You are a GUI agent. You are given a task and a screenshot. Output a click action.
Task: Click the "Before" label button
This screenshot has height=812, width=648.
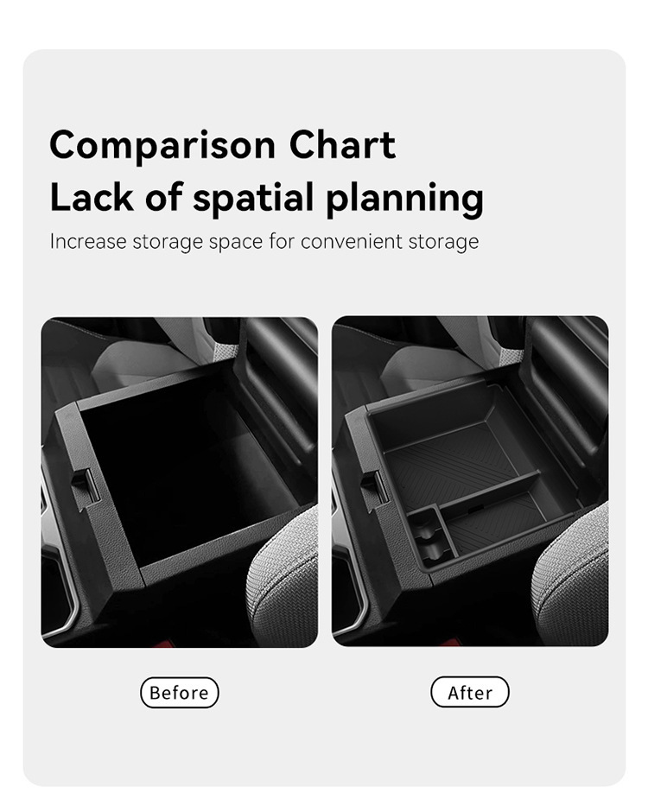pyautogui.click(x=180, y=693)
